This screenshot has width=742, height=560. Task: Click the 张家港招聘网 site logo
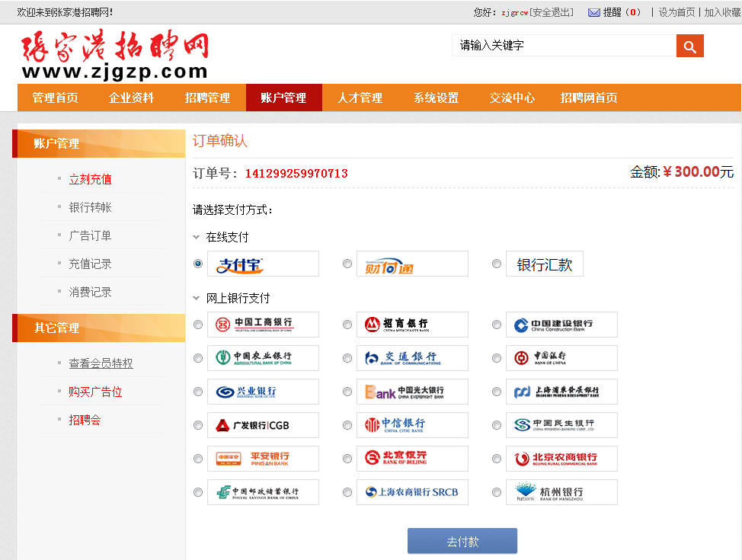tap(115, 54)
